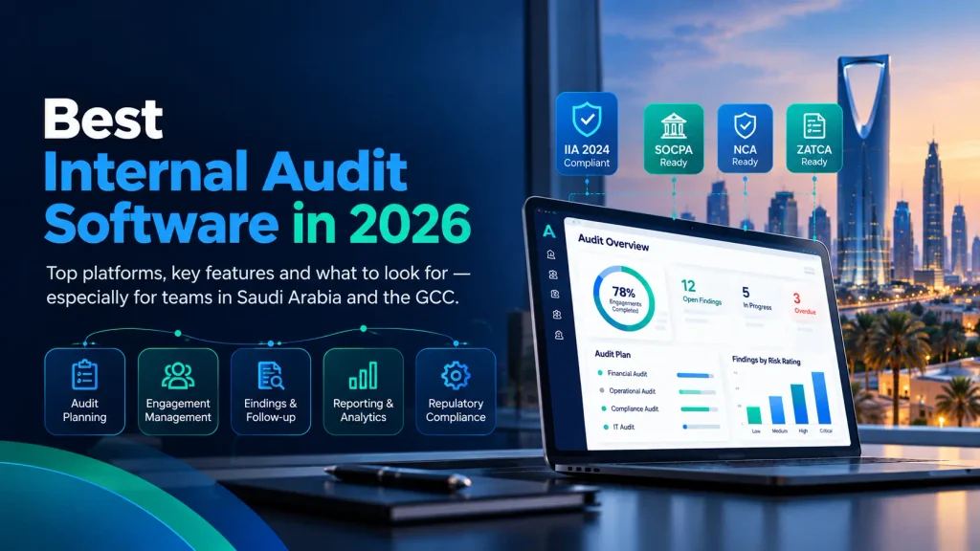Image resolution: width=980 pixels, height=551 pixels.
Task: Open the SOCPA Ready badge
Action: pos(673,139)
